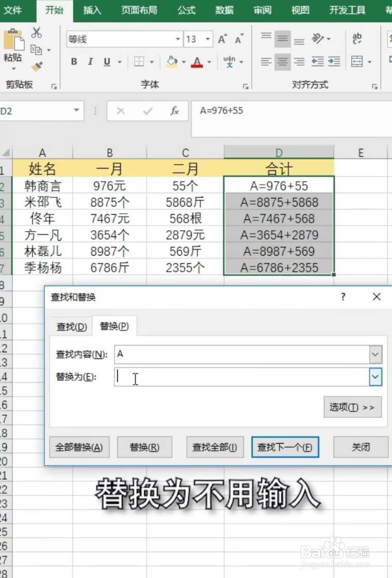Click the 替换(R) button
Image resolution: width=392 pixels, height=578 pixels.
[x=145, y=447]
